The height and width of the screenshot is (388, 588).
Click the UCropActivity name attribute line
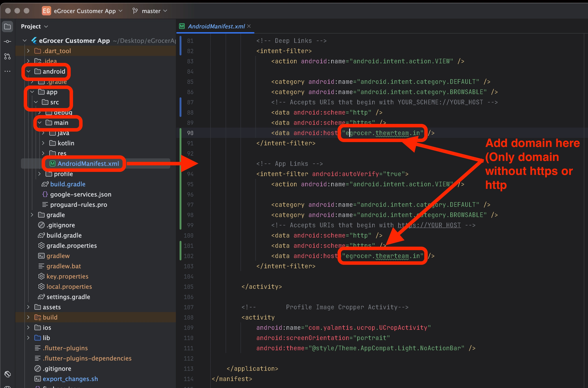point(343,328)
